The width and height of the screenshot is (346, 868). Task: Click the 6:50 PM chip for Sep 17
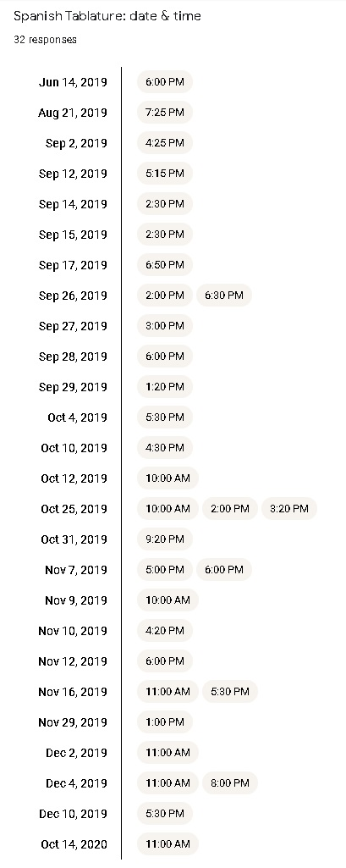[165, 264]
